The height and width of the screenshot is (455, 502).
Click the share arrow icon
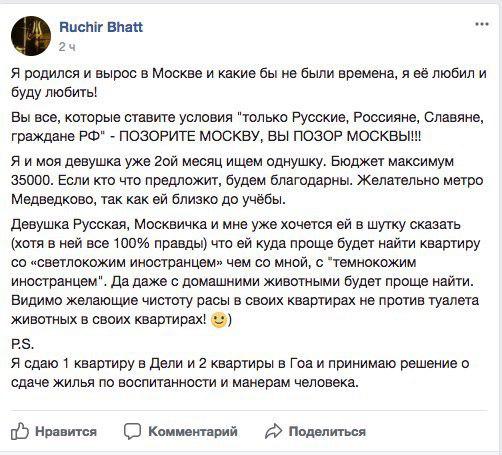pyautogui.click(x=273, y=431)
